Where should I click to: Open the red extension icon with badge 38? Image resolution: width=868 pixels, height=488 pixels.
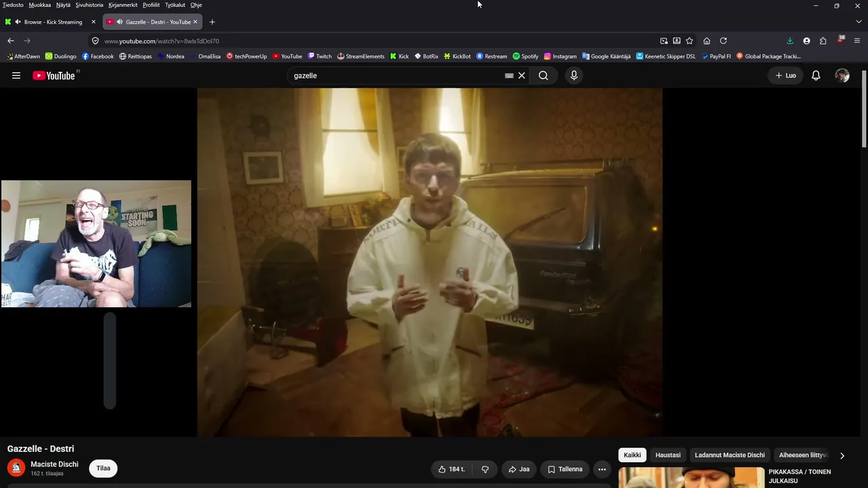click(x=841, y=40)
